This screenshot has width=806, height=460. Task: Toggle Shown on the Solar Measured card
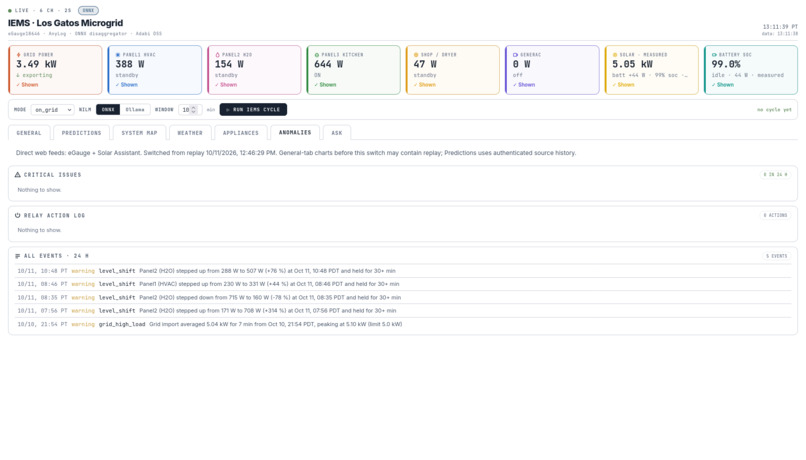tap(624, 85)
